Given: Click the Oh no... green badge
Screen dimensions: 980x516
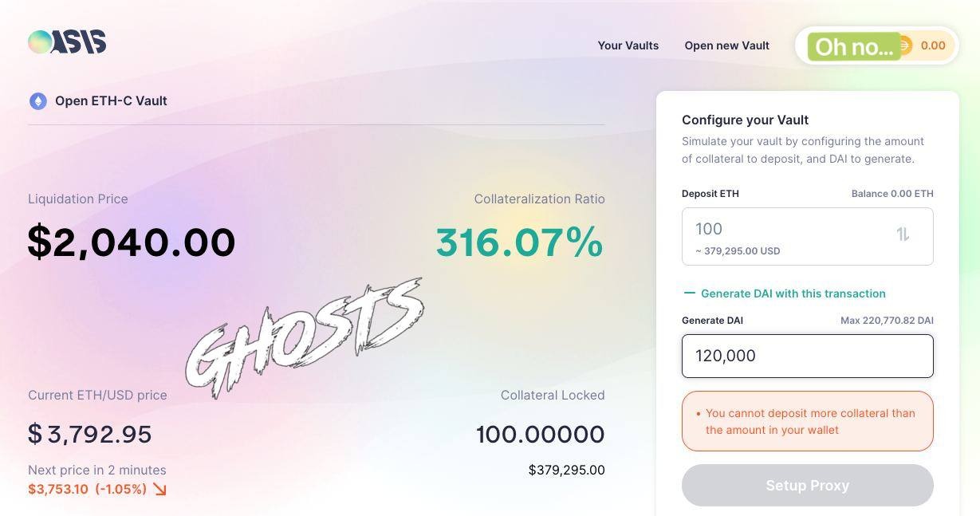Looking at the screenshot, I should click(x=854, y=47).
